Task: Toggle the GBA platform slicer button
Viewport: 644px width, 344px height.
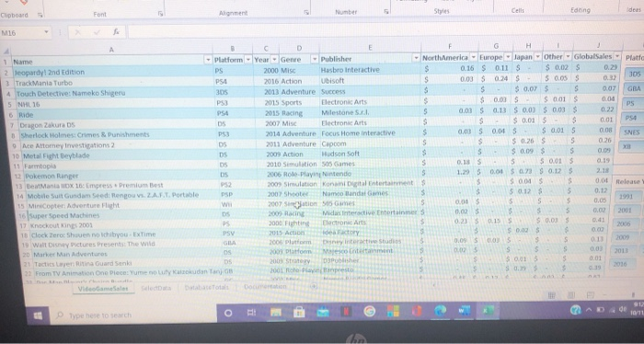Action: click(633, 88)
